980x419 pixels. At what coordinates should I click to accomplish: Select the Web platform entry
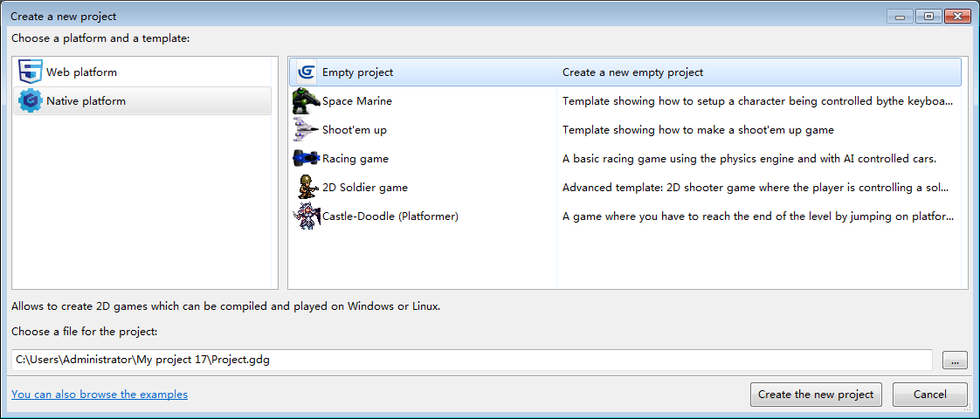point(81,72)
